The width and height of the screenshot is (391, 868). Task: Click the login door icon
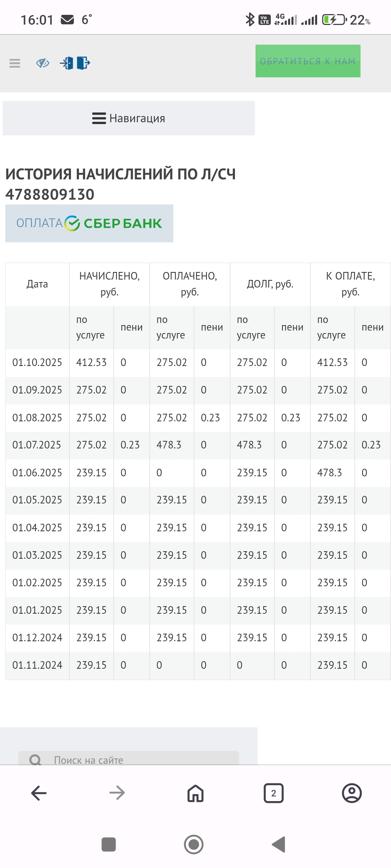click(x=67, y=63)
